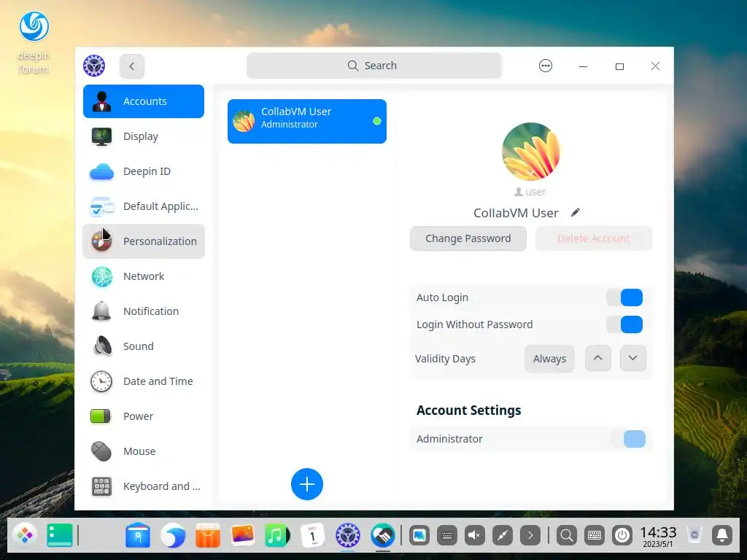Click the Control Center logo icon
Viewport: 747px width, 560px height.
tap(94, 66)
